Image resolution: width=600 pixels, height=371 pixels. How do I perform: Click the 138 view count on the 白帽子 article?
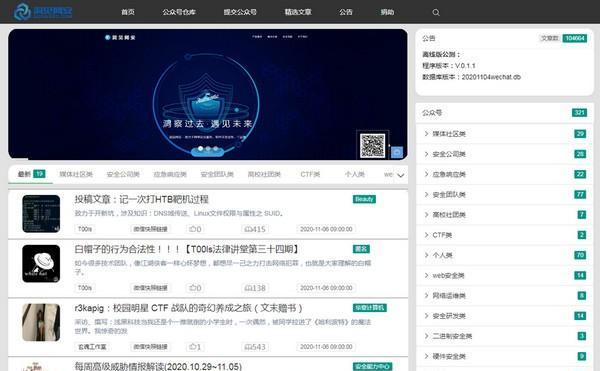(255, 288)
